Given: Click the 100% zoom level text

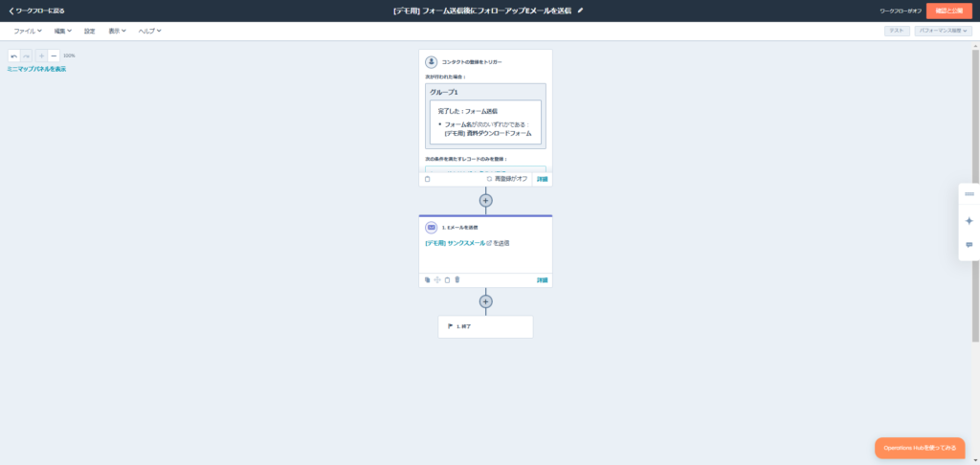Looking at the screenshot, I should (x=69, y=55).
